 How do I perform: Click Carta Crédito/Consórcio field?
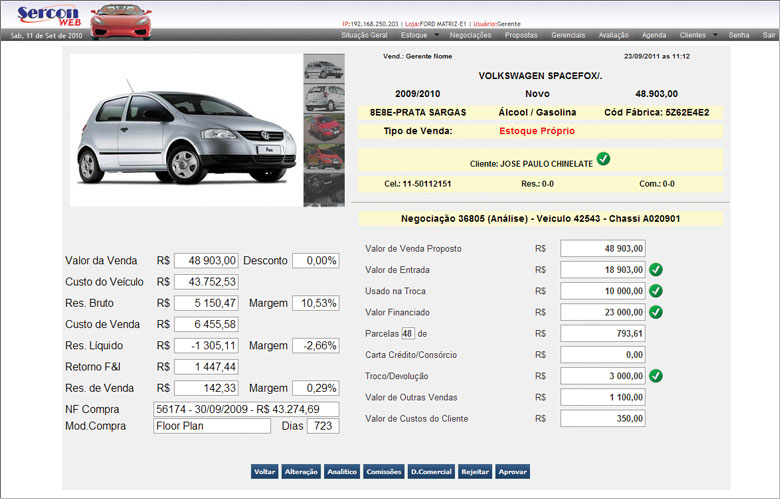[x=603, y=355]
